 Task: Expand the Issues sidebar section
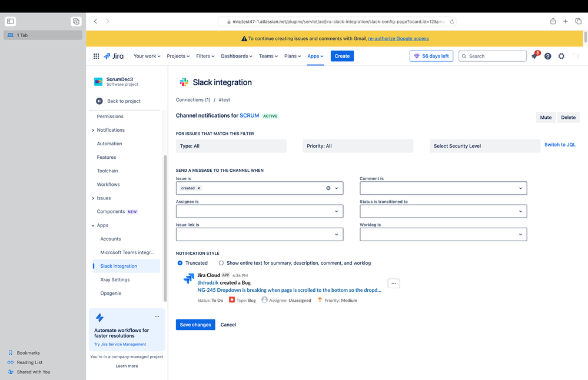tap(93, 198)
